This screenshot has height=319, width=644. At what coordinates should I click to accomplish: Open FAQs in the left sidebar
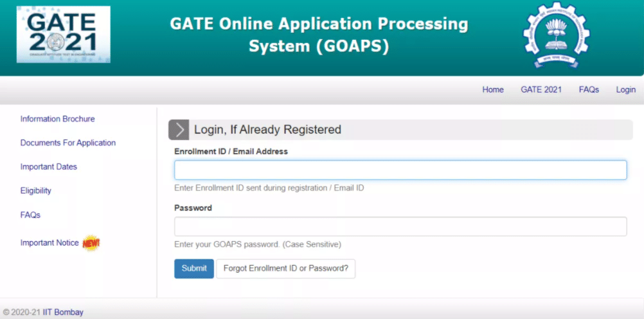(30, 215)
